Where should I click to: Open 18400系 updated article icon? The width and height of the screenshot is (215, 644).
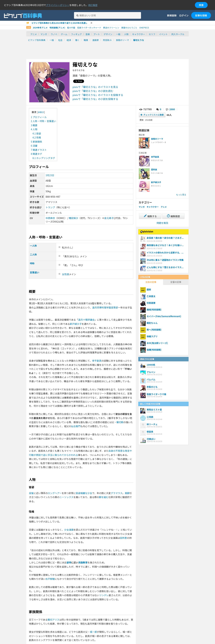point(143,366)
